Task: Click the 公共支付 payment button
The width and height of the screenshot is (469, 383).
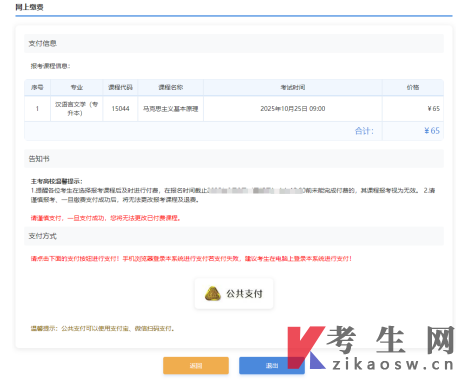Action: 234,294
